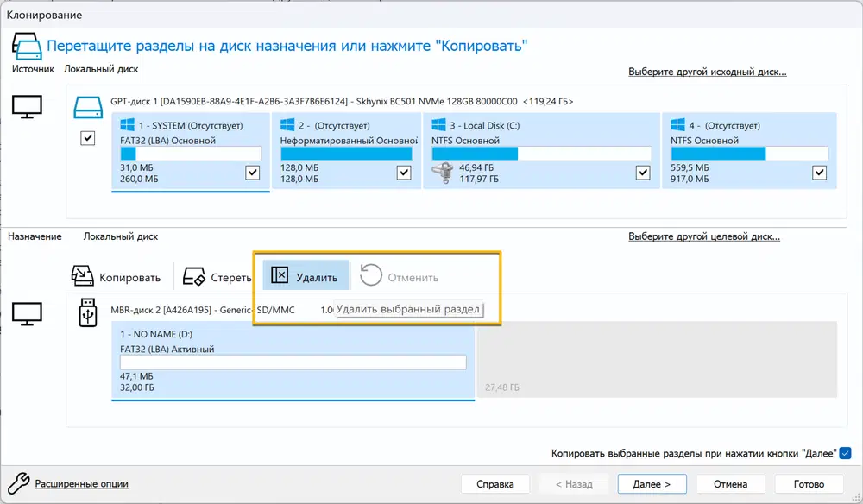Click the USB drive icon of MBR disk 2
The height and width of the screenshot is (504, 863).
88,313
